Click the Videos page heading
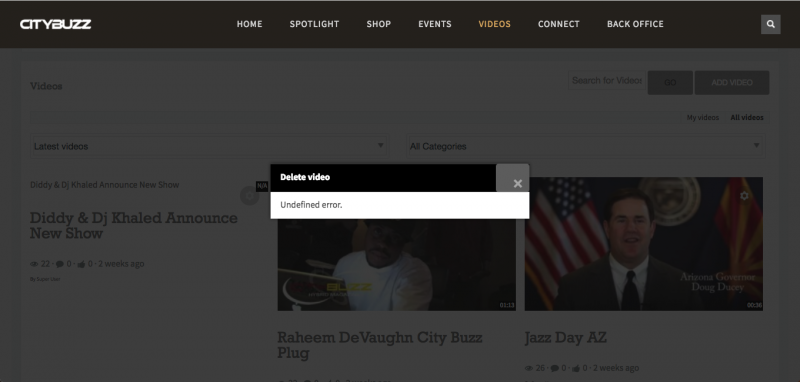Viewport: 800px width, 382px height. [46, 86]
